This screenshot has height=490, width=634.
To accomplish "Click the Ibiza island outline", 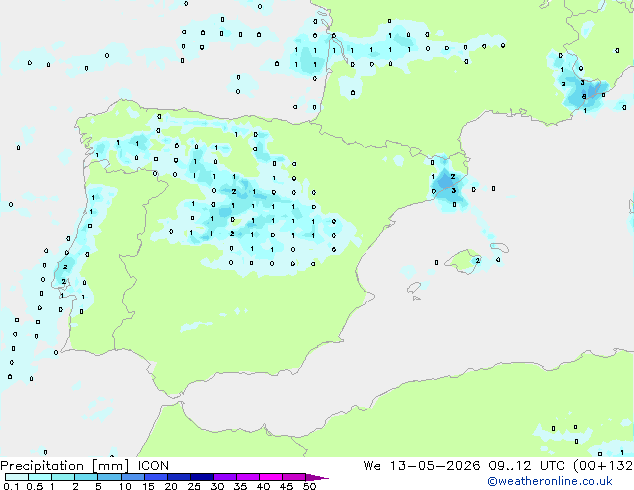I will pos(414,288).
